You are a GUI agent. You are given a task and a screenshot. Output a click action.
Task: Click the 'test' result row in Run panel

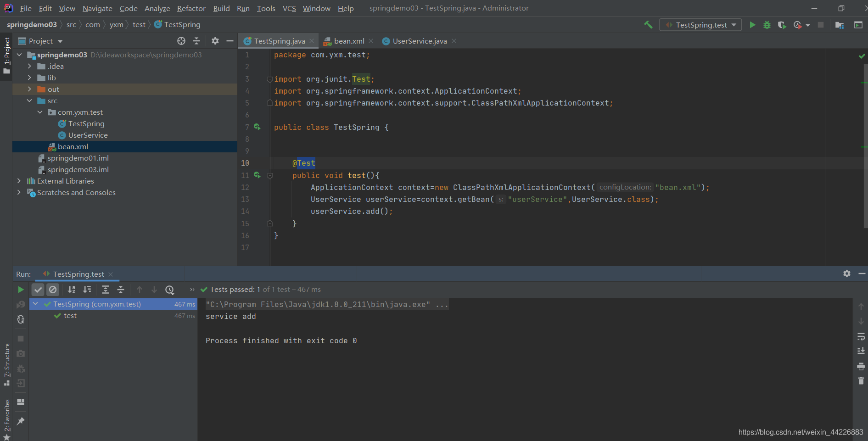tap(113, 316)
